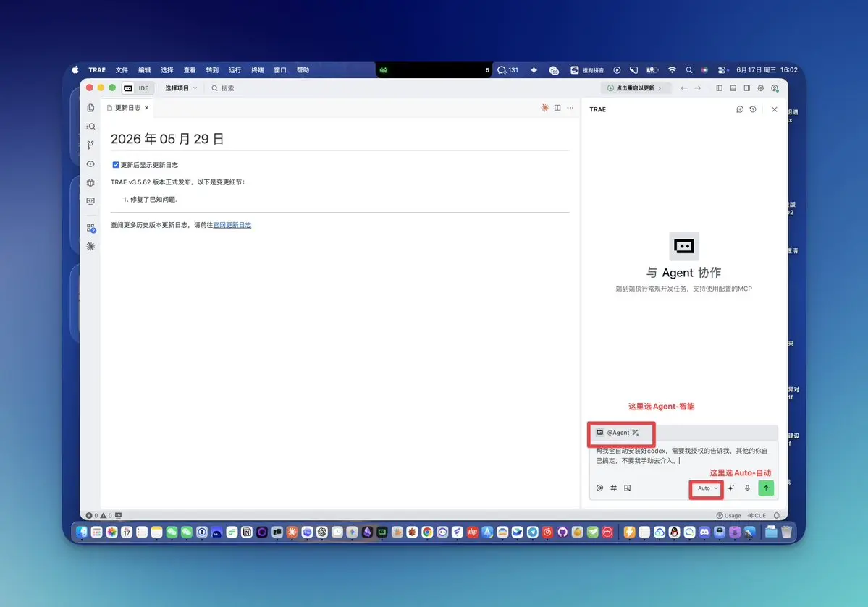This screenshot has height=607, width=868.
Task: Open chat history in TRAE panel
Action: pyautogui.click(x=753, y=109)
